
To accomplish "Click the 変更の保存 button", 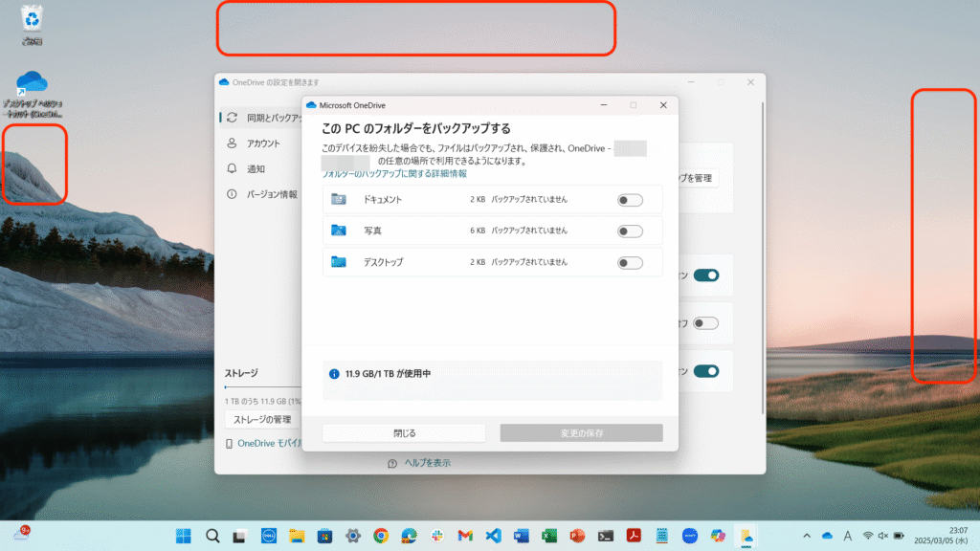I will pyautogui.click(x=581, y=433).
